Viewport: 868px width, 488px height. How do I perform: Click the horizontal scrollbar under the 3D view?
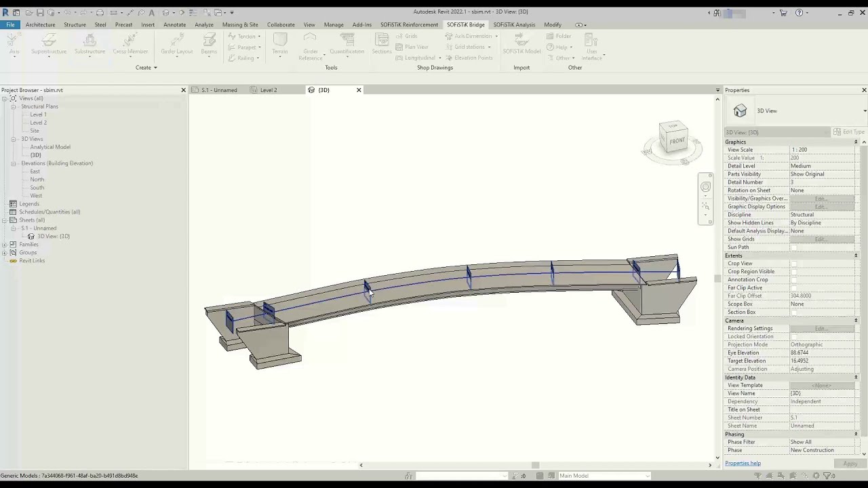tap(535, 465)
